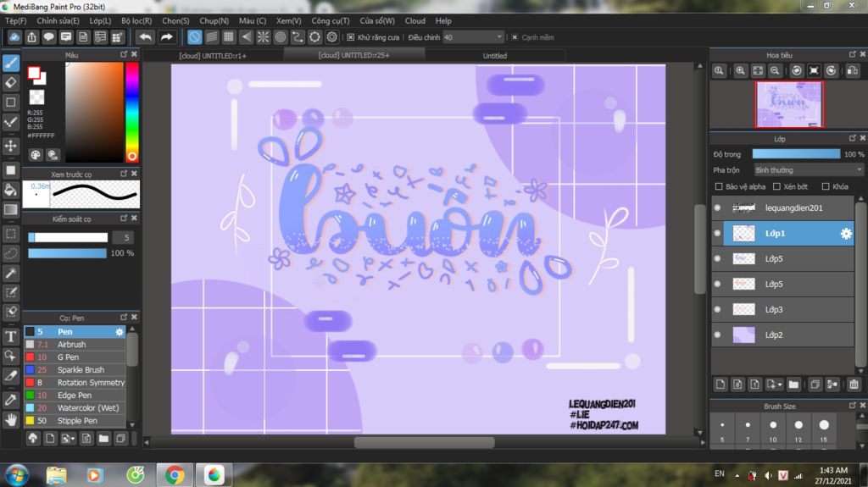Open File Explorer from taskbar

point(57,475)
